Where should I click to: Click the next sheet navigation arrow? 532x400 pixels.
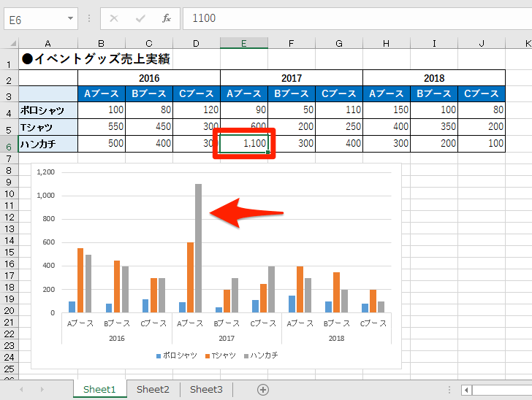tap(42, 390)
